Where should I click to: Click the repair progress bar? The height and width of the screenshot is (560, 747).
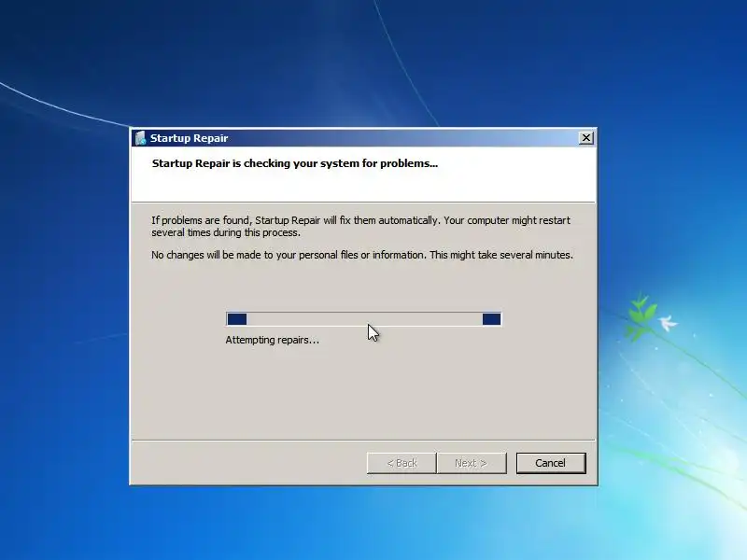364,319
